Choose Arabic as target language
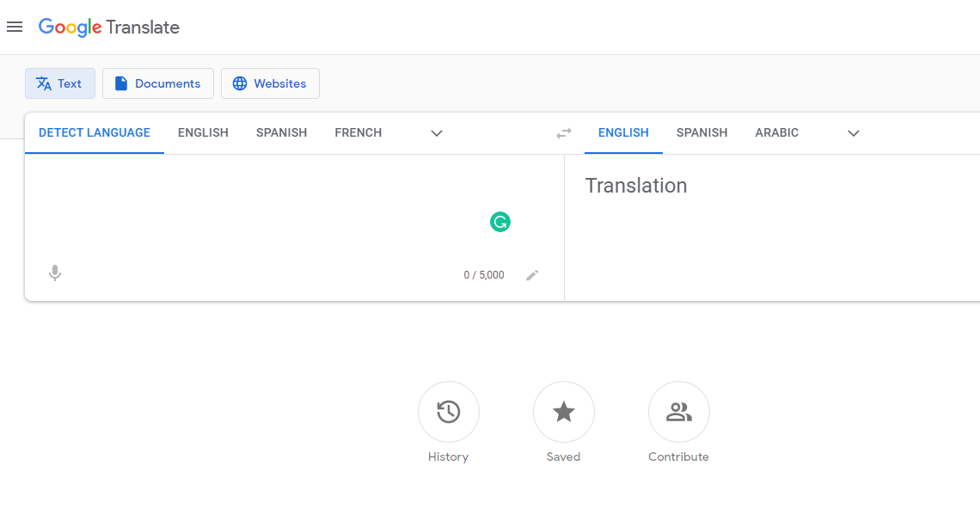The height and width of the screenshot is (521, 980). coord(777,132)
